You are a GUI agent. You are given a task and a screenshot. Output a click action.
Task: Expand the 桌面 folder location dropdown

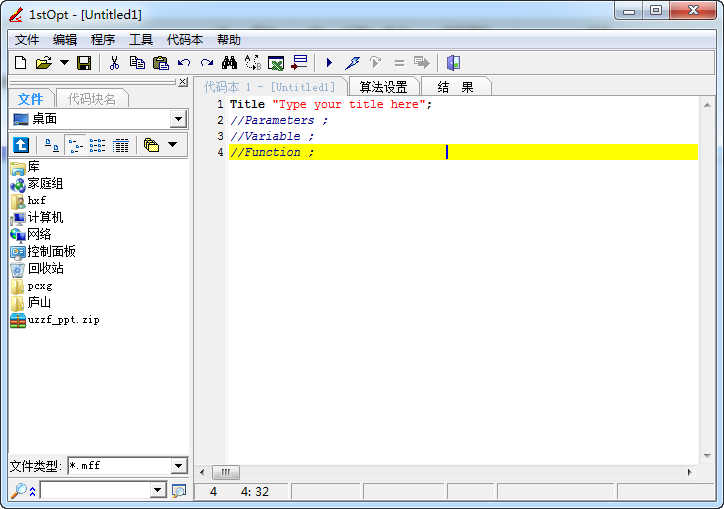(x=178, y=119)
